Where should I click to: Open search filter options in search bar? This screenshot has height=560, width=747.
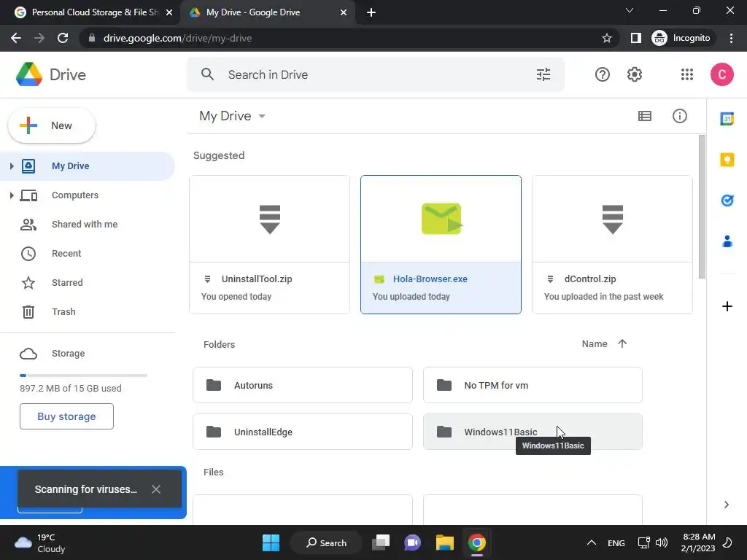pos(543,74)
